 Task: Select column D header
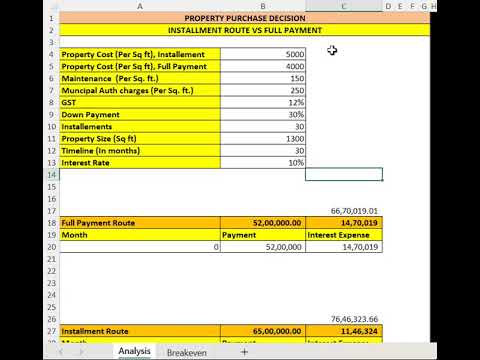(x=388, y=6)
